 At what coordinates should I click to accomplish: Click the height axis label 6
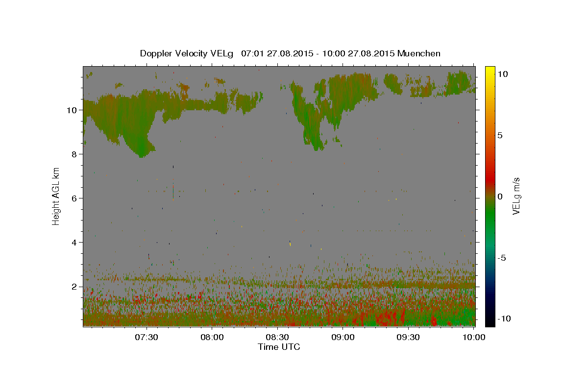[x=74, y=198]
